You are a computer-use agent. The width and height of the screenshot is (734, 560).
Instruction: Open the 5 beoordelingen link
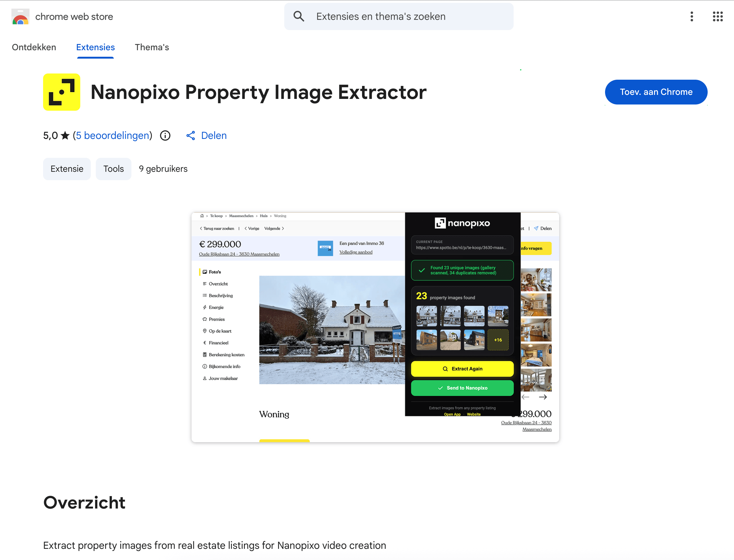[113, 136]
